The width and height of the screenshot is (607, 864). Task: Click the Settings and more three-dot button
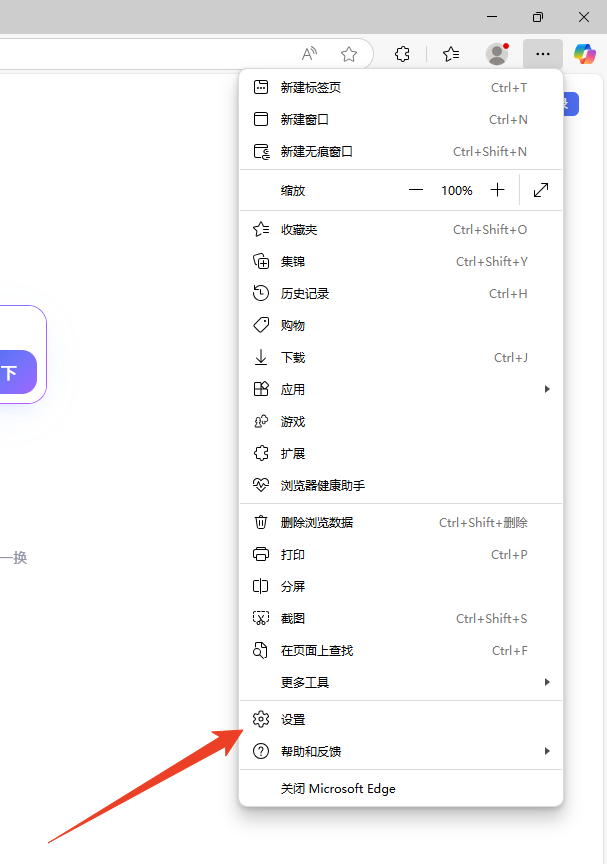(543, 54)
